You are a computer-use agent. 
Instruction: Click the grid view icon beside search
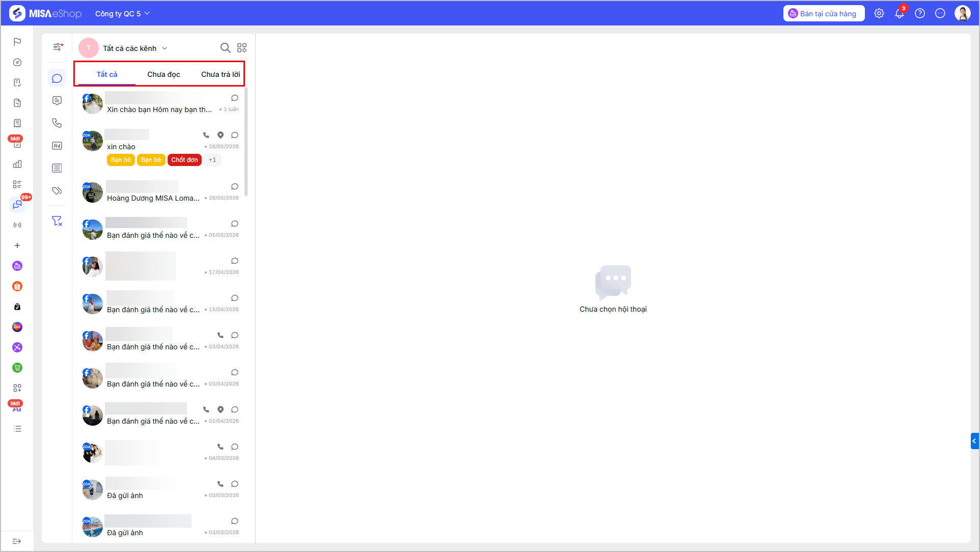tap(242, 48)
